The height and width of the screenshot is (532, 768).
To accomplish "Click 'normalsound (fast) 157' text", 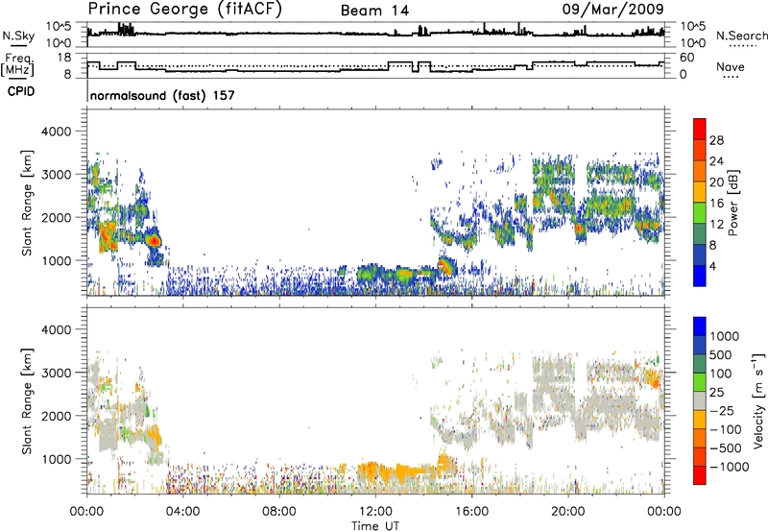I will 162,95.
